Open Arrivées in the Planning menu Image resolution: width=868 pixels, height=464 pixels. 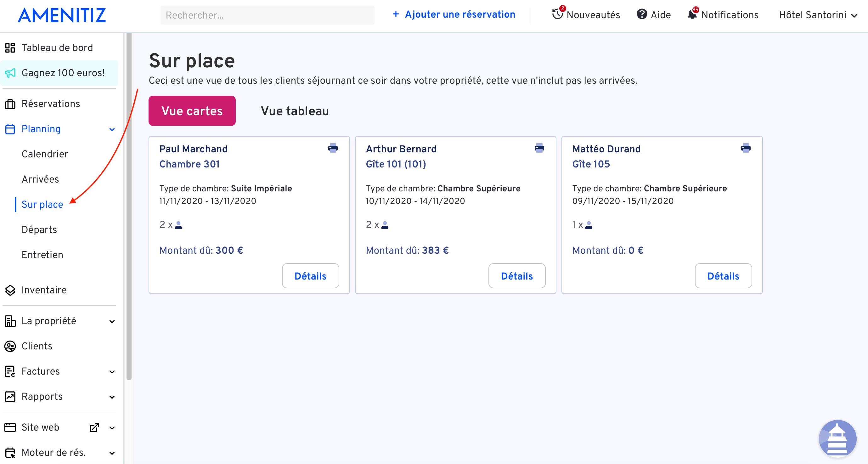[40, 179]
